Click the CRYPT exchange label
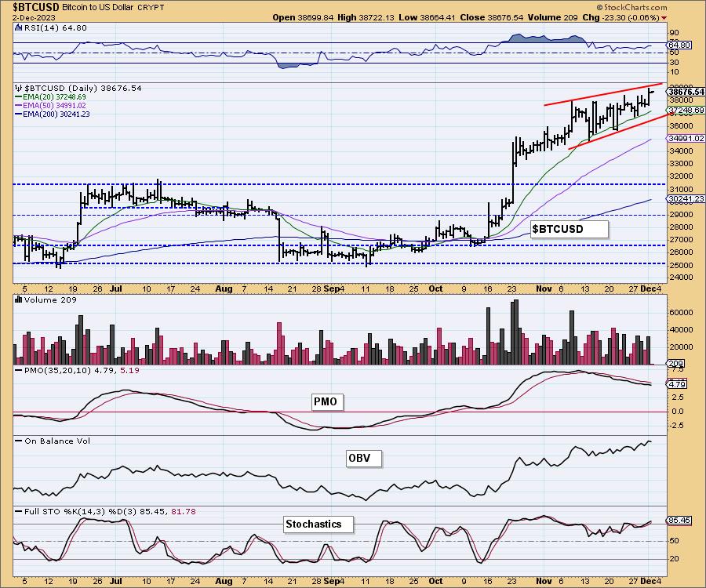The image size is (706, 588). click(x=152, y=8)
